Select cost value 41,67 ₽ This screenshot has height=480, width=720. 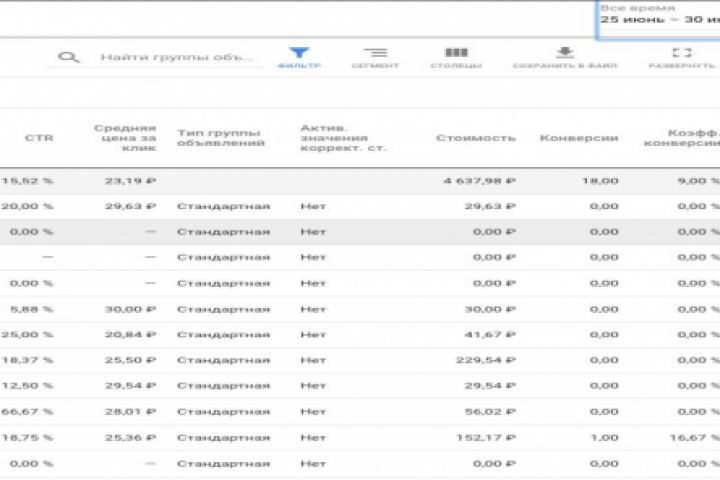[x=490, y=334]
